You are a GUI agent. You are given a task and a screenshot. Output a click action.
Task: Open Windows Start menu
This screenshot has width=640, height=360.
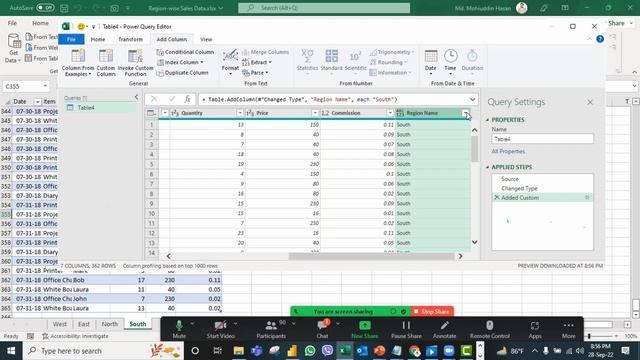[x=11, y=351]
